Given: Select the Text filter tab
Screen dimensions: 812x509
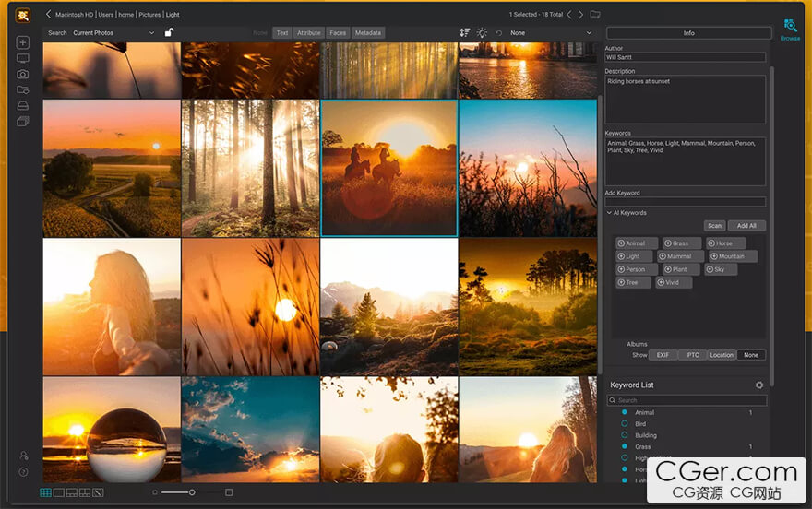Looking at the screenshot, I should [281, 32].
